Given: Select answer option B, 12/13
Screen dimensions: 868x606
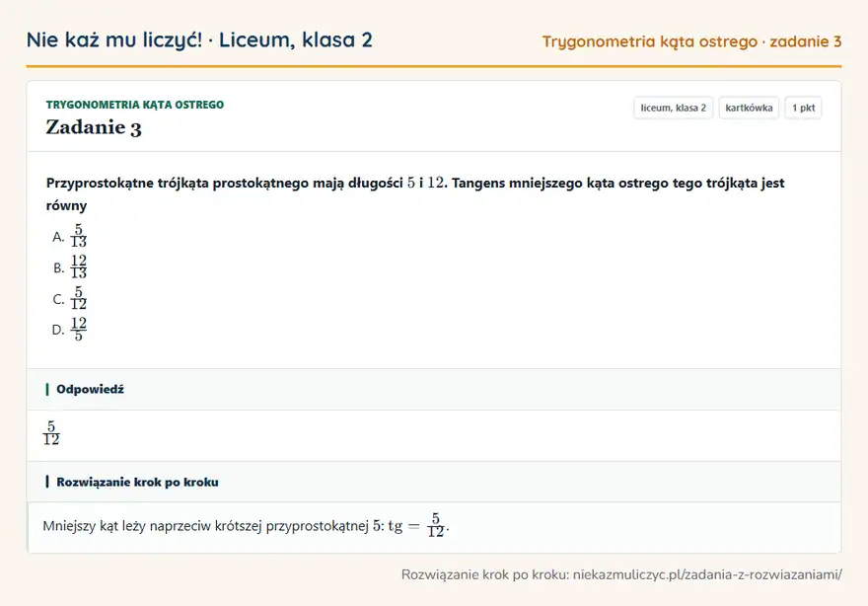Looking at the screenshot, I should tap(70, 267).
